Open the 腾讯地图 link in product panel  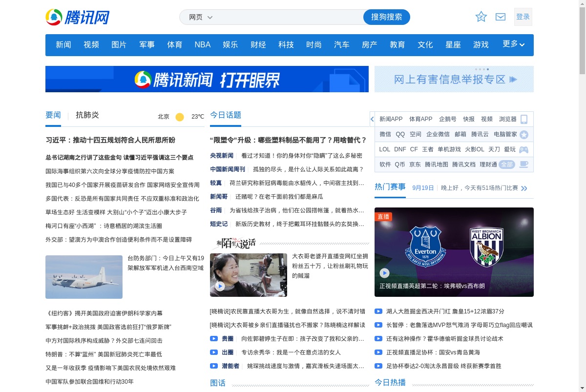tap(437, 165)
